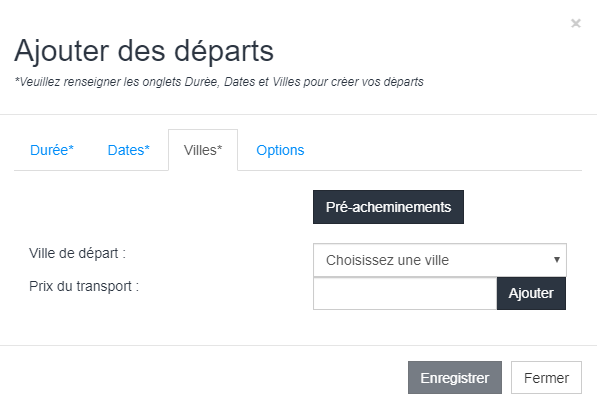Screen dimensions: 597x409
Task: Open the Choisissez une ville dropdown
Action: pos(440,260)
